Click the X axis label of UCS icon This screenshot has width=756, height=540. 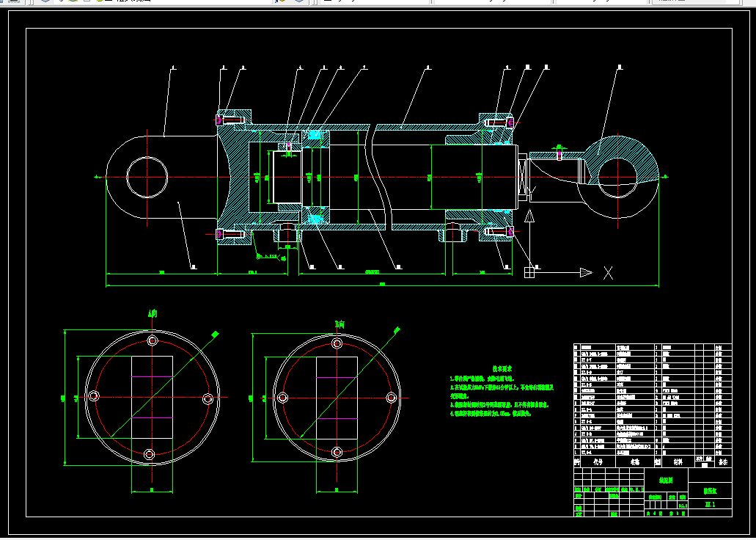coord(608,273)
